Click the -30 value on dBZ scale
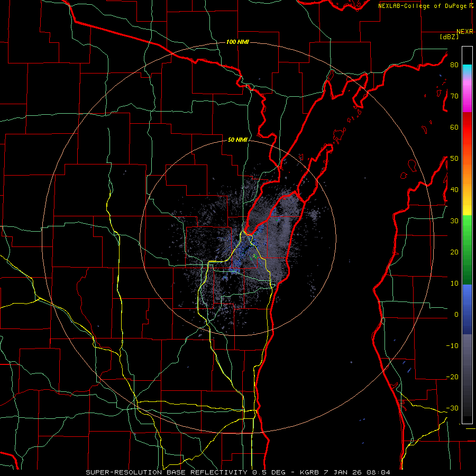 coord(452,408)
